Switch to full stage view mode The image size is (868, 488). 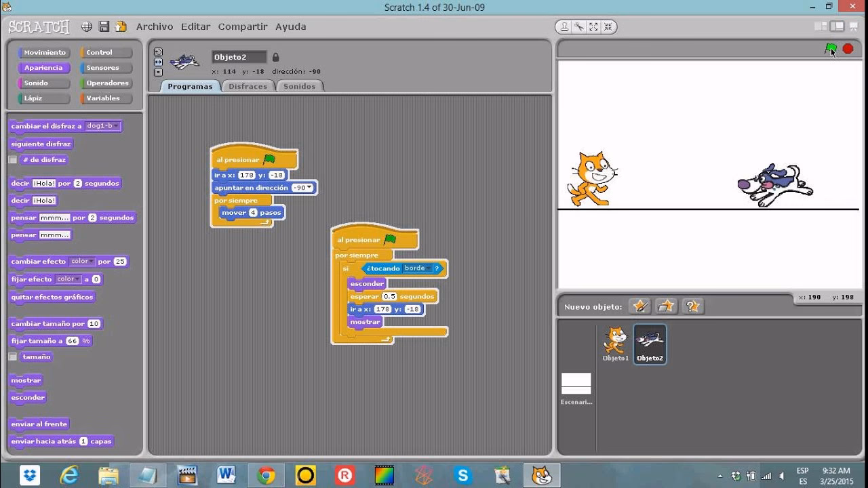(x=837, y=26)
